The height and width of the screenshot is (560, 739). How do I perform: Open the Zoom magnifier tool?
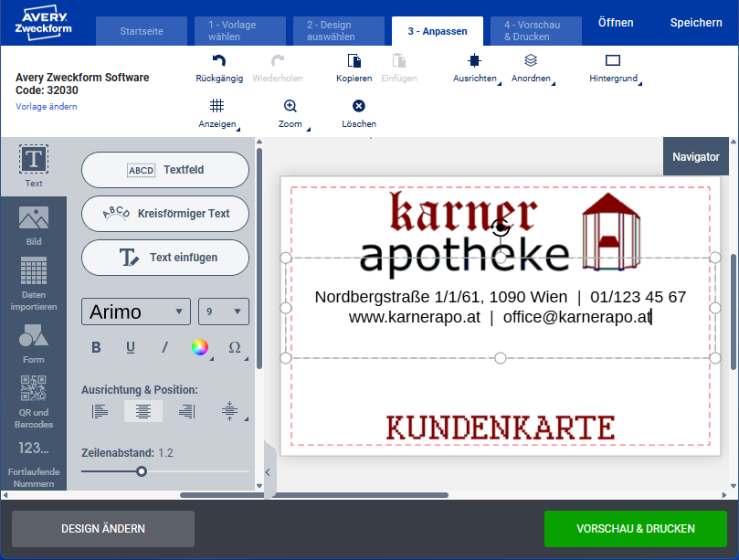pos(290,106)
